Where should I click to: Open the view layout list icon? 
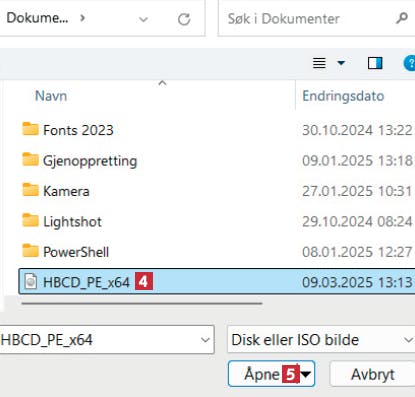[x=319, y=63]
